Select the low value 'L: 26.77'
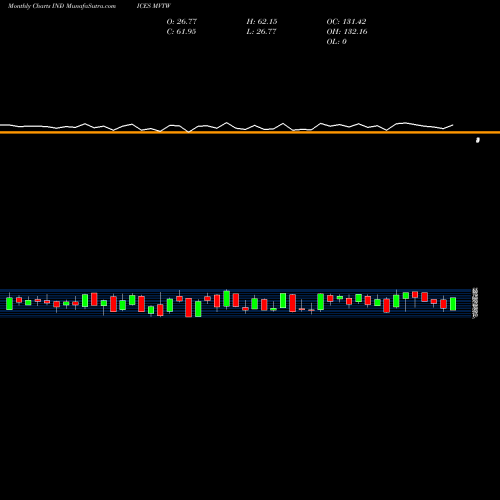The height and width of the screenshot is (500, 500). (x=262, y=31)
